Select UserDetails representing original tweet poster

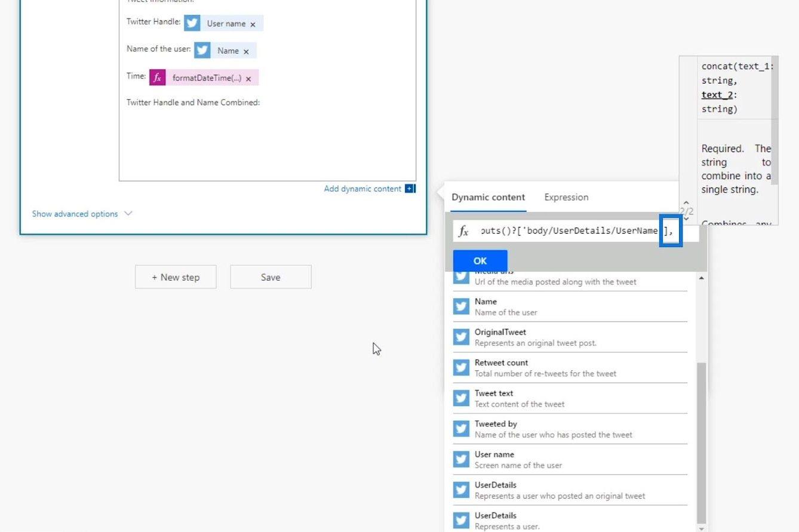(570, 490)
